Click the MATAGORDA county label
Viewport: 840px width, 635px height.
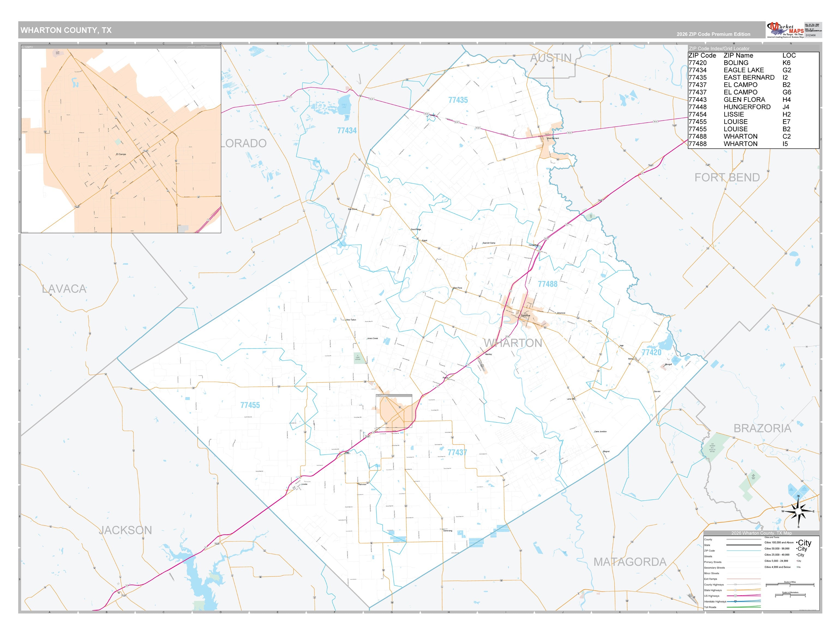pyautogui.click(x=630, y=562)
